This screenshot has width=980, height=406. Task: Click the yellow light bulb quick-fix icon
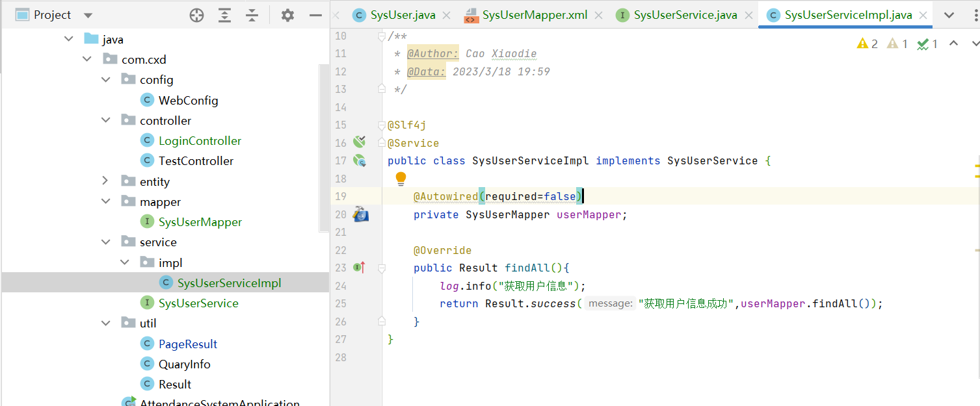pos(401,179)
